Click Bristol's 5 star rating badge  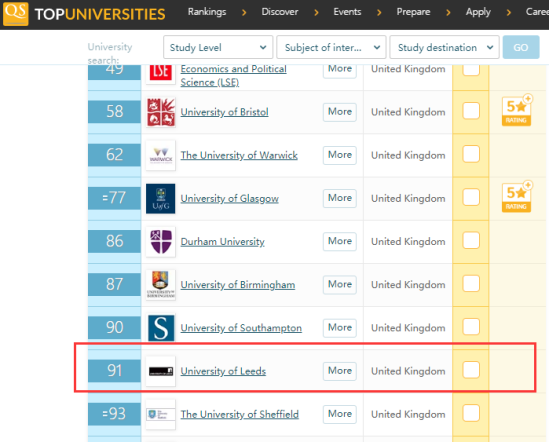click(517, 110)
